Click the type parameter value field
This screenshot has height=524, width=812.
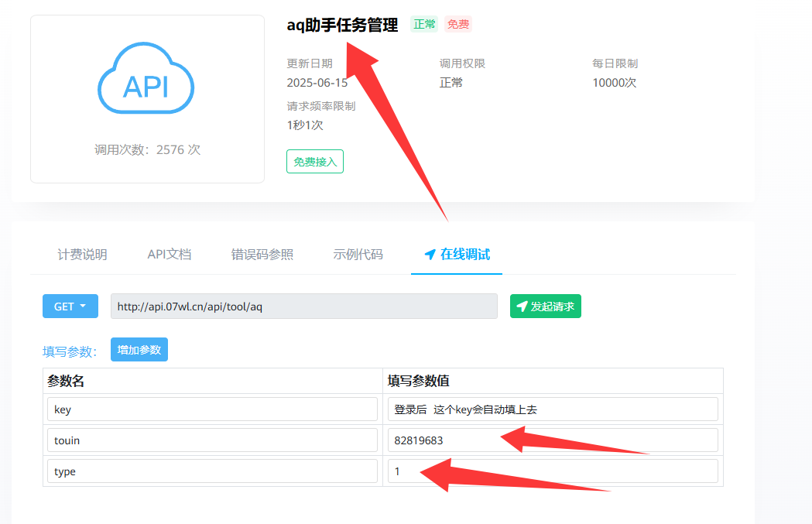(x=553, y=471)
